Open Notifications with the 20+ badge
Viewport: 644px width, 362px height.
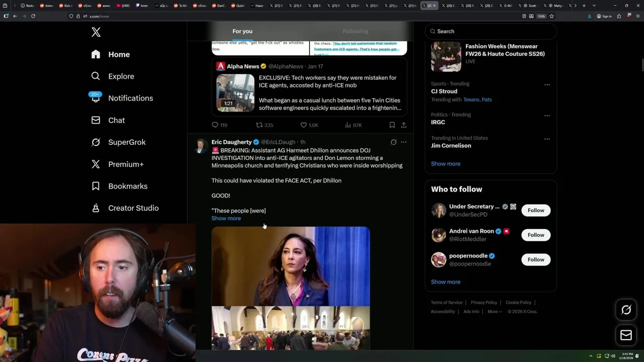click(121, 98)
